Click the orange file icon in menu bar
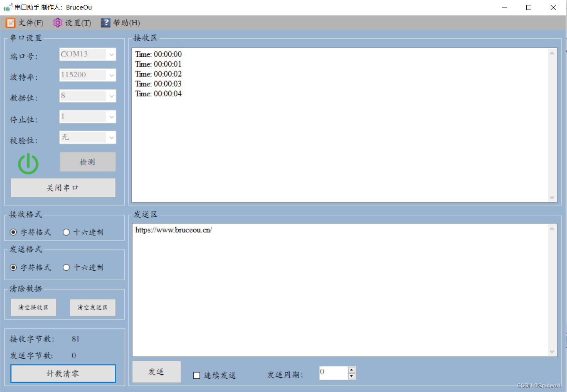Image resolution: width=567 pixels, height=392 pixels. click(x=10, y=23)
